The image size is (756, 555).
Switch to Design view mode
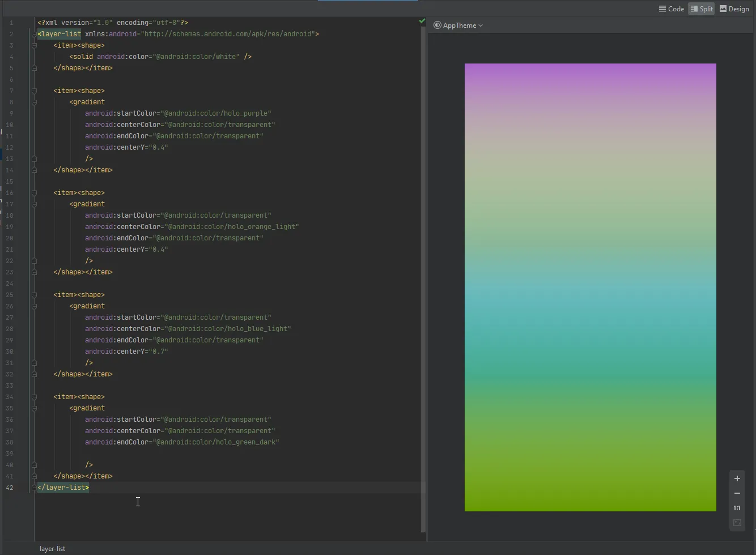pyautogui.click(x=734, y=9)
